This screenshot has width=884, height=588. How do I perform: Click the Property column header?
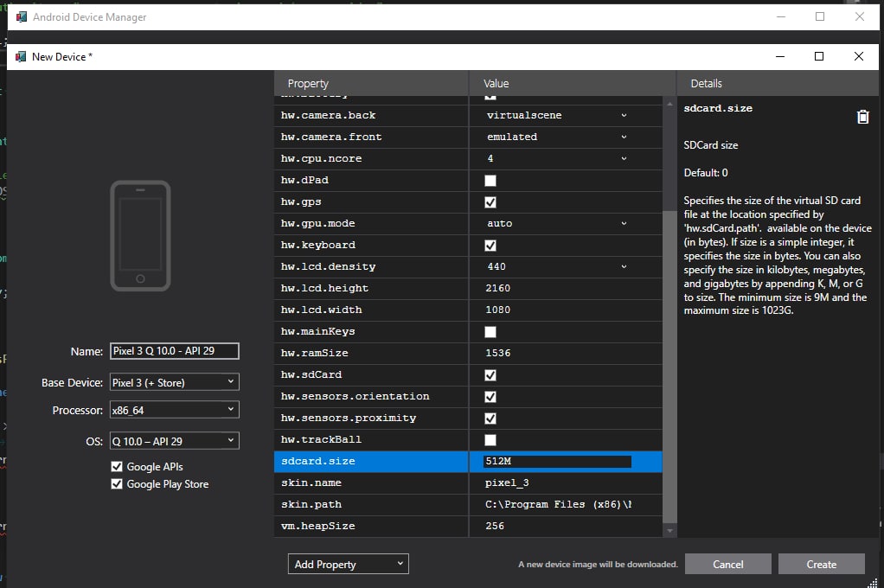click(x=371, y=83)
